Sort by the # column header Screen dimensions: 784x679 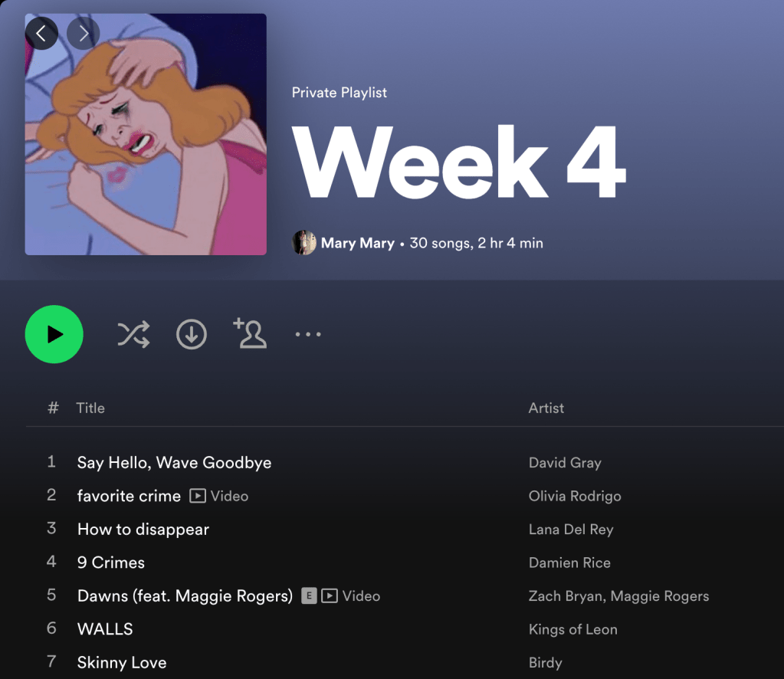coord(53,408)
